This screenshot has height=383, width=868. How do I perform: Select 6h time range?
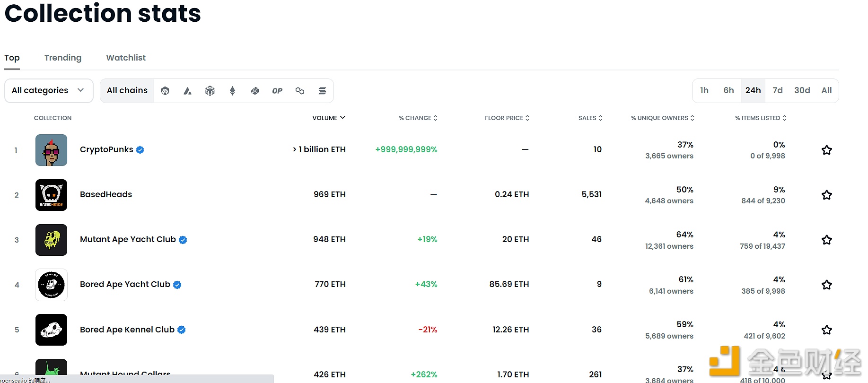tap(728, 90)
